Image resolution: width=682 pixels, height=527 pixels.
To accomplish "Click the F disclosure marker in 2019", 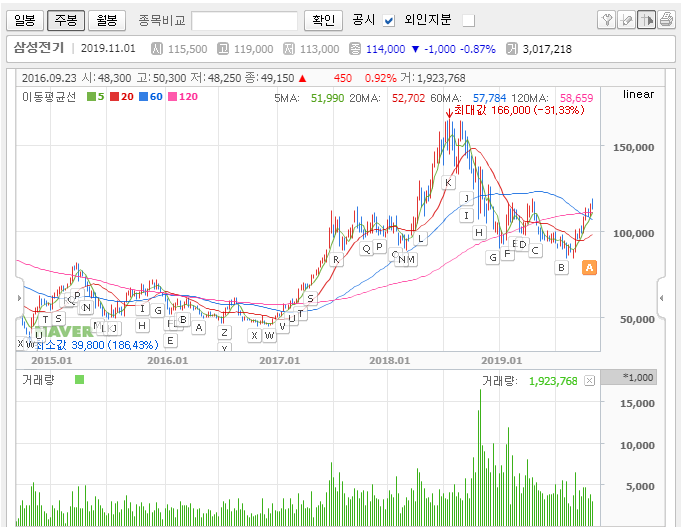I will point(507,253).
